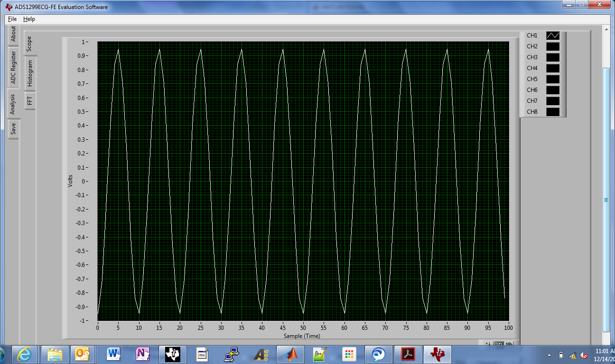Click the CH2 plot swatch in legend
The image size is (615, 364).
(553, 46)
